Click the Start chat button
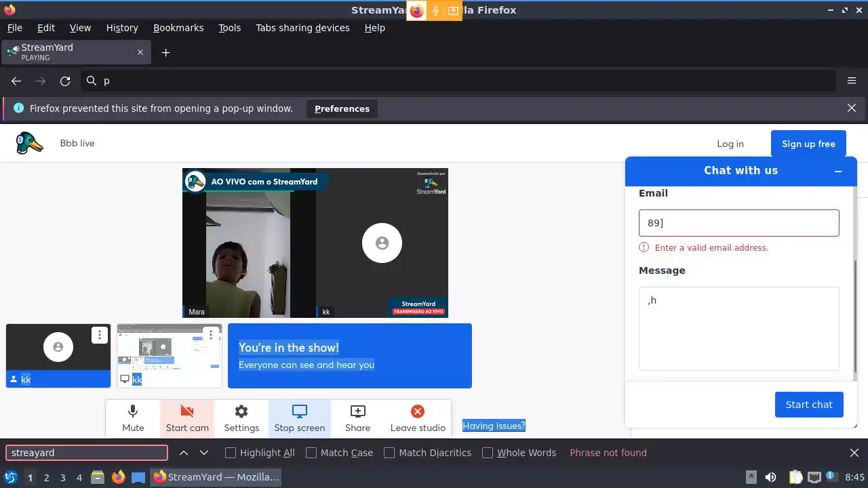Image resolution: width=868 pixels, height=488 pixels. [809, 405]
